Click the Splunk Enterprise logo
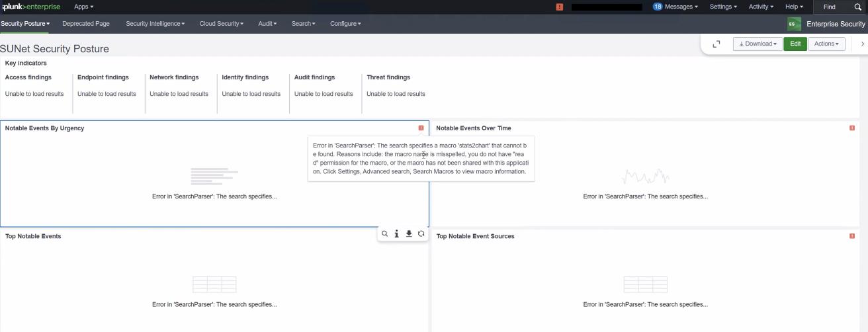868x332 pixels. pyautogui.click(x=31, y=7)
